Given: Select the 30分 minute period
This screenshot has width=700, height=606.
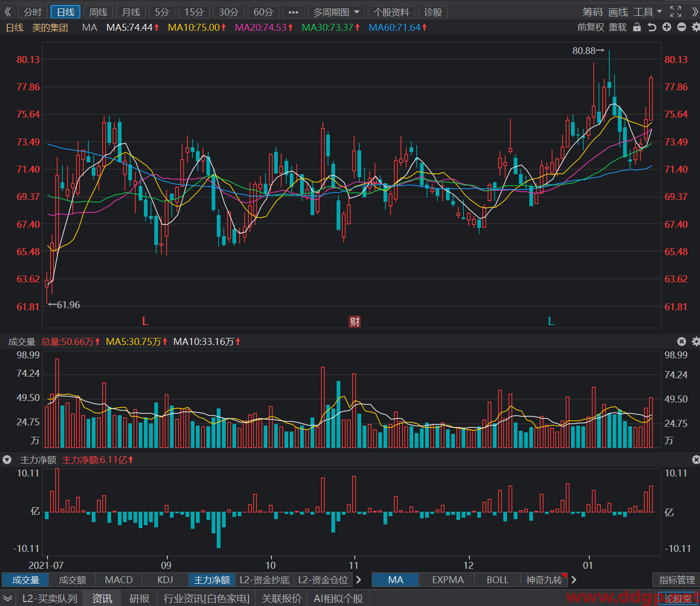Looking at the screenshot, I should coord(229,12).
